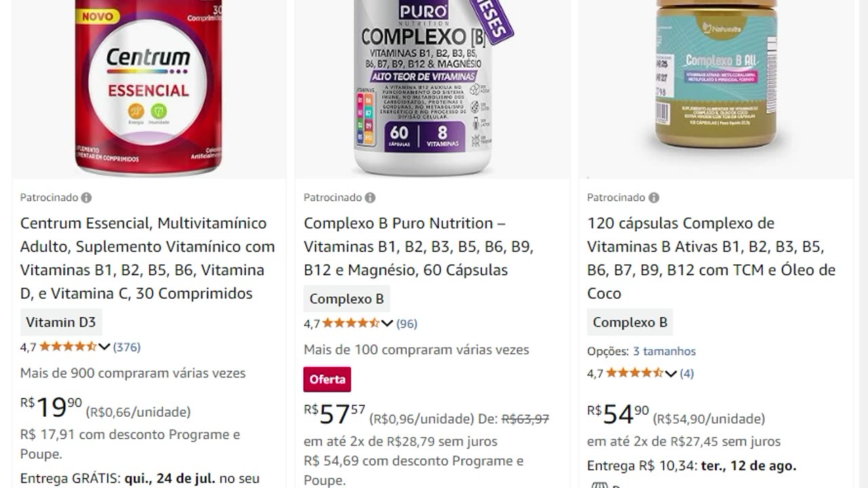Click info icon beside 120 cápsulas Patrocinado label
The width and height of the screenshot is (868, 488).
click(x=653, y=198)
